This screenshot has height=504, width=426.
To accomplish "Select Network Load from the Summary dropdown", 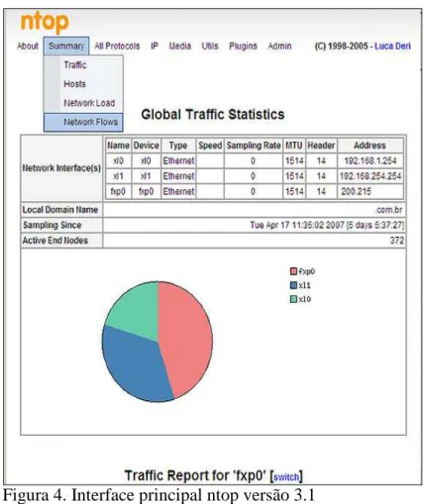I will [x=89, y=103].
